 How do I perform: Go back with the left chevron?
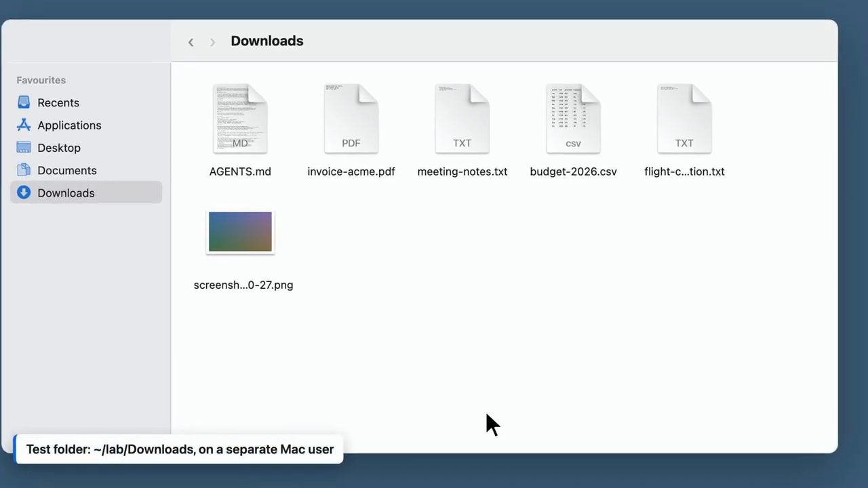tap(191, 42)
